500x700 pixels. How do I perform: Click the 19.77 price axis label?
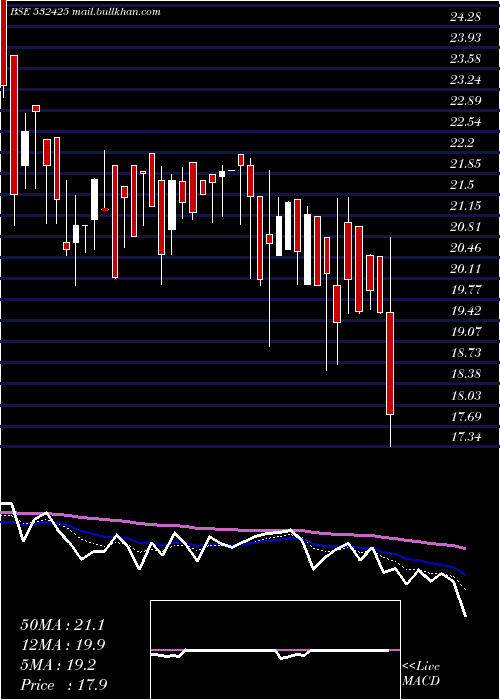click(465, 290)
